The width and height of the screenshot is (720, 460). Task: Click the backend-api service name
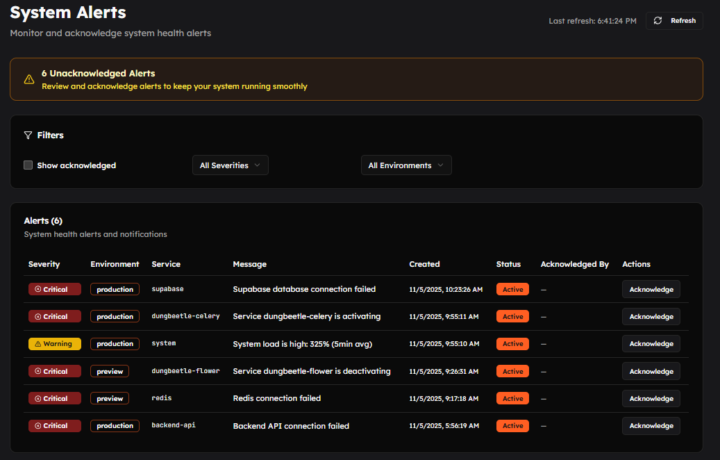click(x=174, y=425)
